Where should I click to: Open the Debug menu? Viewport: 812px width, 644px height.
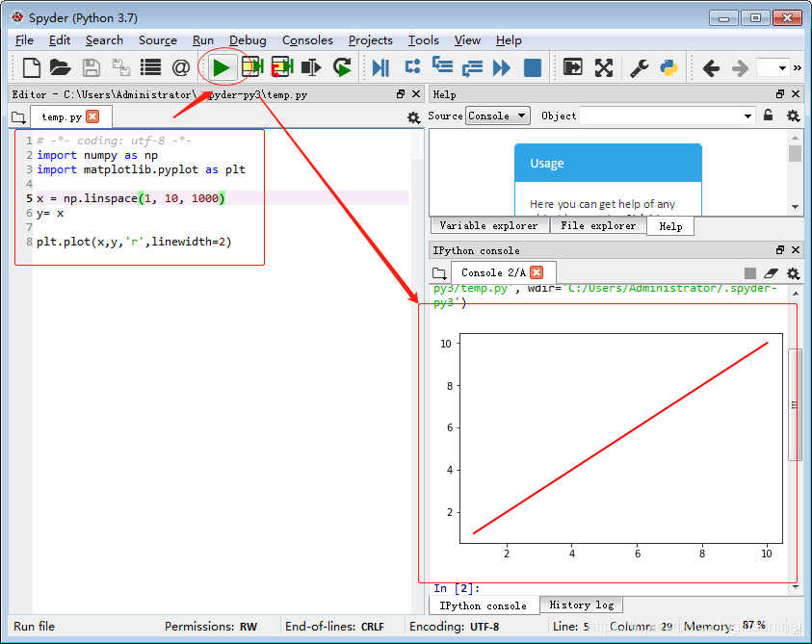(248, 40)
